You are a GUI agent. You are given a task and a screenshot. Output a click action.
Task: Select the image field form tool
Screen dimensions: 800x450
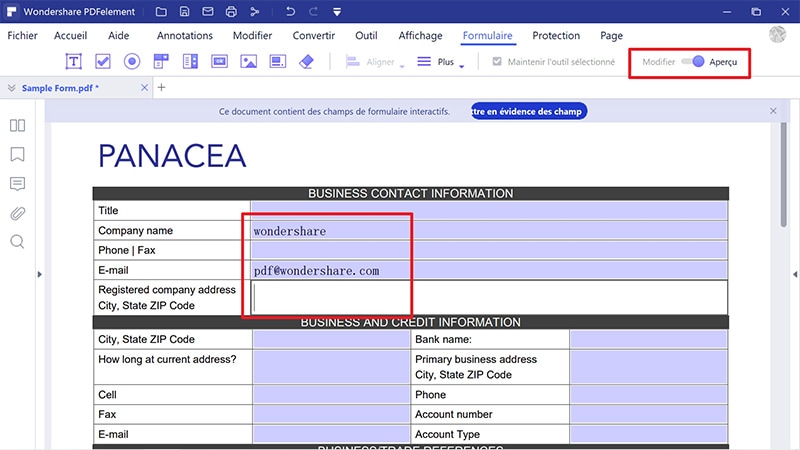click(248, 61)
